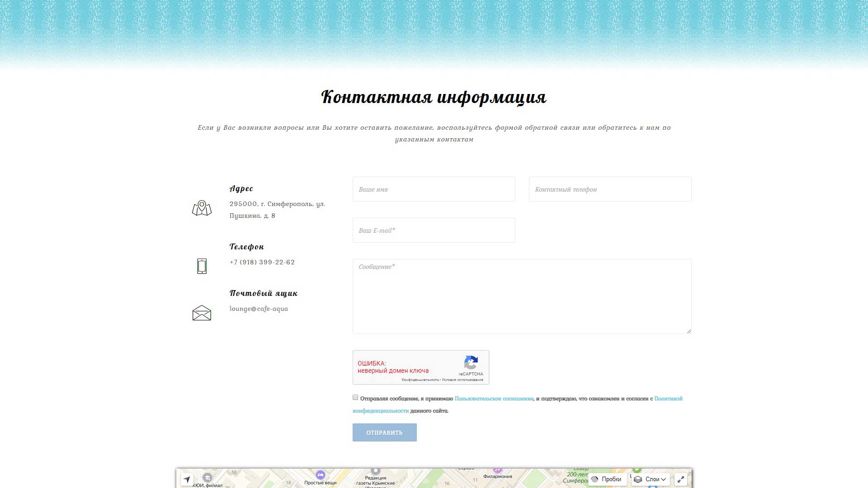Open the Политикой конфиденциальности link
The width and height of the screenshot is (868, 488).
click(381, 411)
